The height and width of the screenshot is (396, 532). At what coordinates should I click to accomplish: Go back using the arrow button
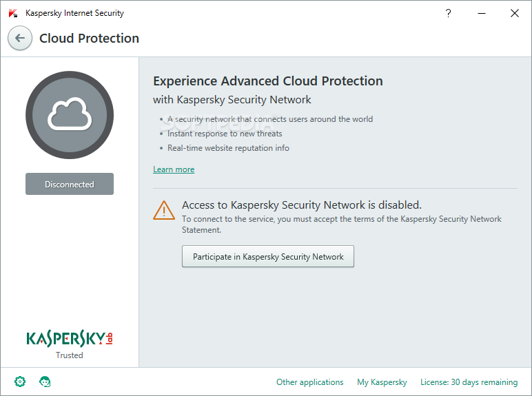pos(20,38)
